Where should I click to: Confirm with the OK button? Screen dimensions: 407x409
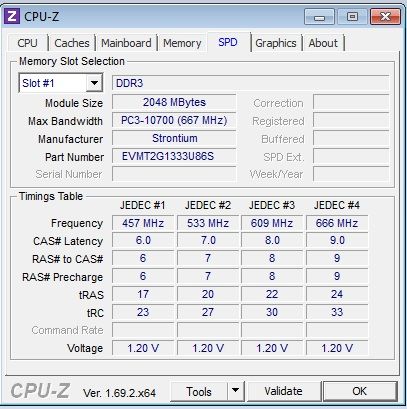point(360,391)
